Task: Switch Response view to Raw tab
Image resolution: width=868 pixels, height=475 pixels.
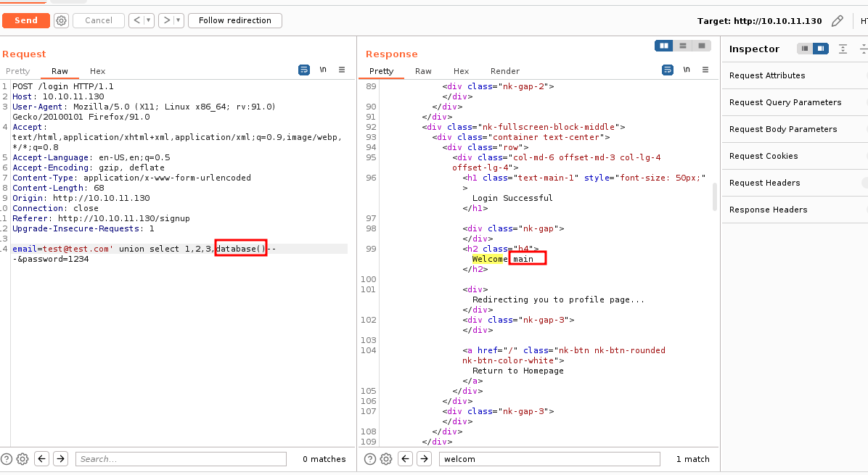Action: (424, 71)
